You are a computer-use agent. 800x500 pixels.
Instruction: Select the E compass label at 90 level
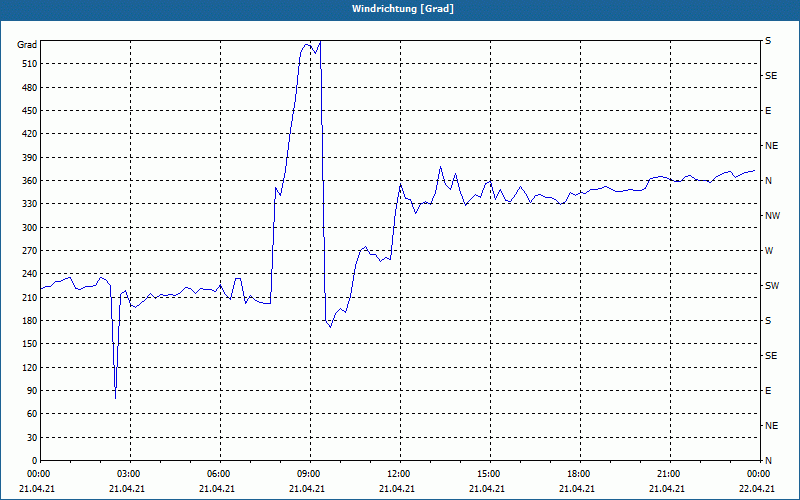tap(768, 391)
